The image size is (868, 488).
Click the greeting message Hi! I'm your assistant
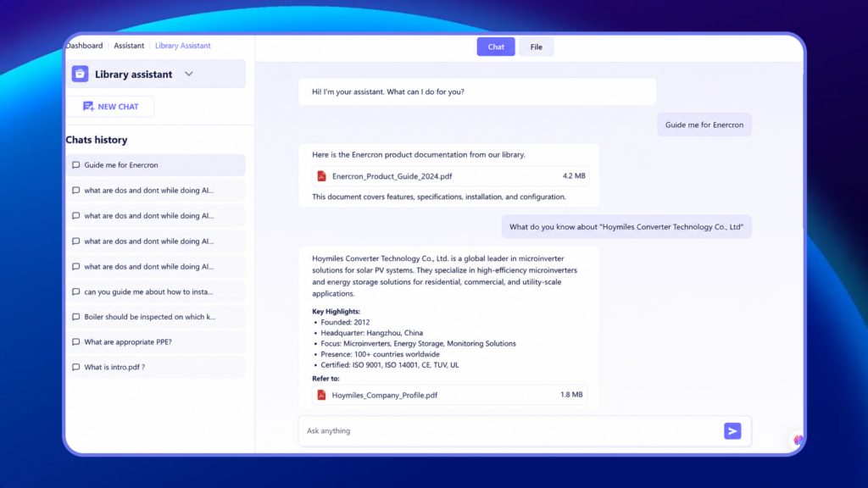[477, 91]
